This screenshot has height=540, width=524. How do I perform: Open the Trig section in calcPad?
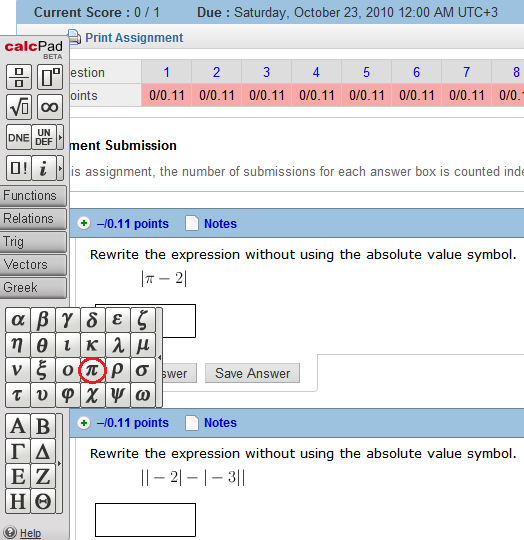point(33,242)
